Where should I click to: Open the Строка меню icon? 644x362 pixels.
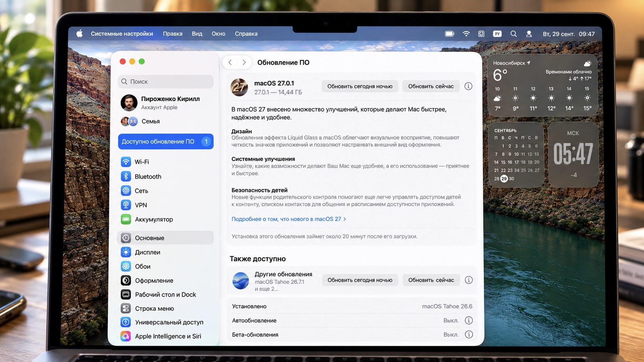[x=126, y=308]
